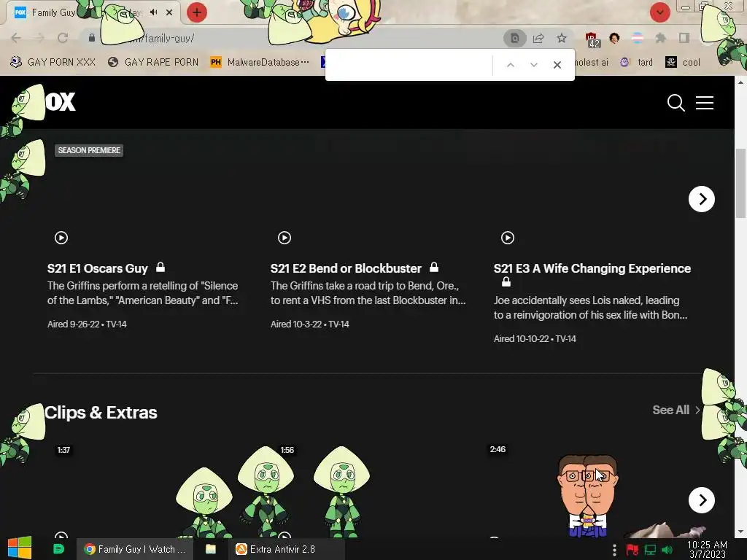747x560 pixels.
Task: Mute the Family Guy tab audio icon
Action: [x=153, y=12]
